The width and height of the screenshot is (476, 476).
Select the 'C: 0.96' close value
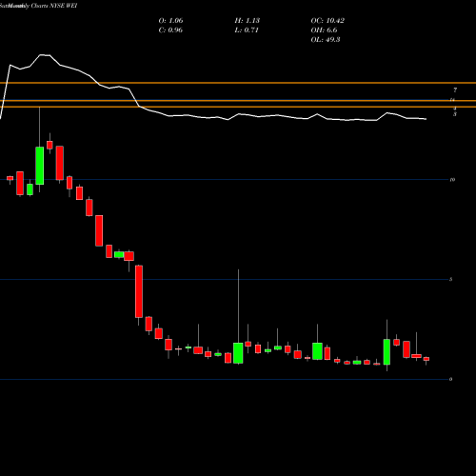[x=170, y=30]
